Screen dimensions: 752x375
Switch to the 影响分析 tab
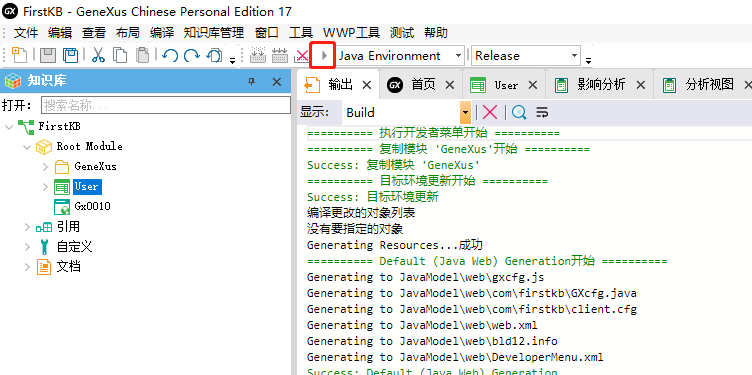(x=601, y=85)
